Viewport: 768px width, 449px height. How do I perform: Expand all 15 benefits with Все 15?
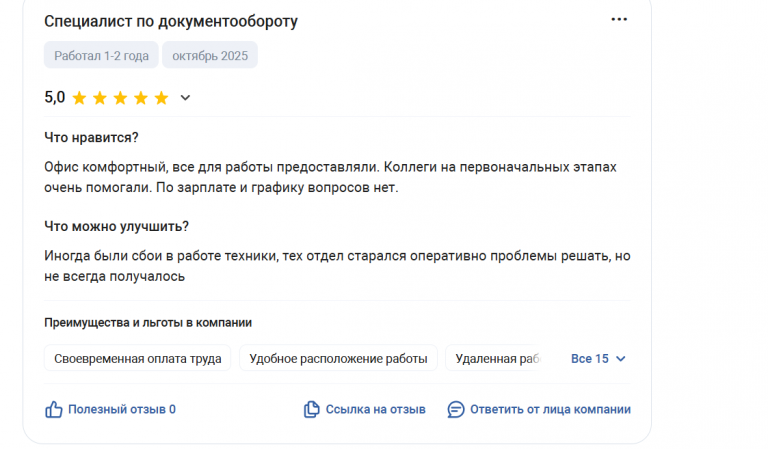tap(599, 359)
